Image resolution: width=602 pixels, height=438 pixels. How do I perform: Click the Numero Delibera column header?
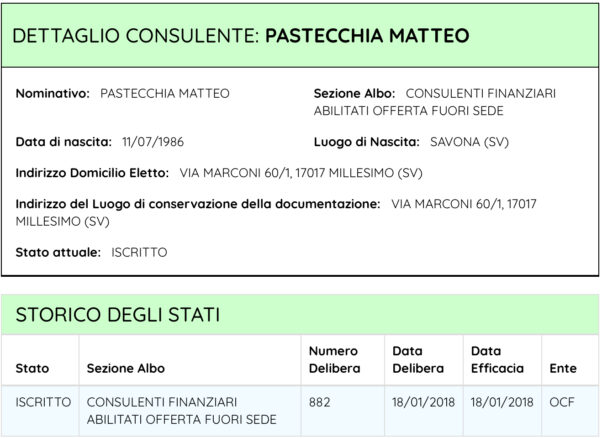[334, 360]
